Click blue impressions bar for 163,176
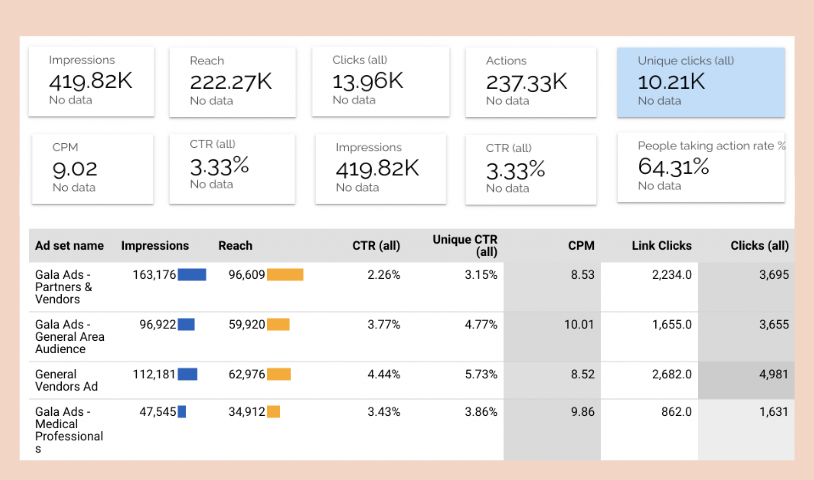This screenshot has width=814, height=480. [192, 275]
